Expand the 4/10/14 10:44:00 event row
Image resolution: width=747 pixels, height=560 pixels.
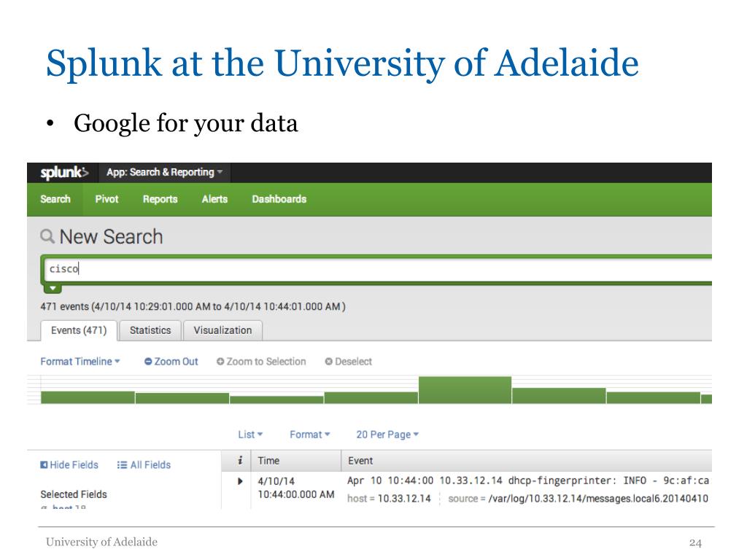(x=240, y=481)
